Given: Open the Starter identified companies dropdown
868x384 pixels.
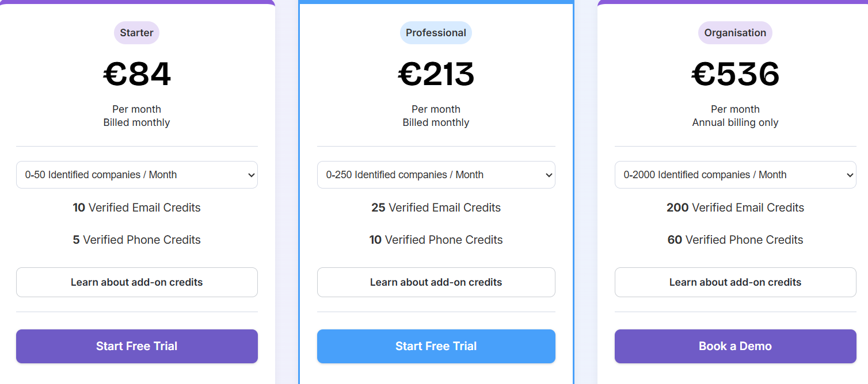Looking at the screenshot, I should (136, 175).
